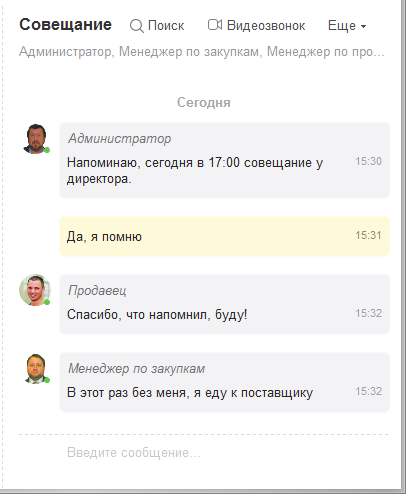Open the Продавец avatar picture
Image resolution: width=408 pixels, height=496 pixels.
[35, 290]
